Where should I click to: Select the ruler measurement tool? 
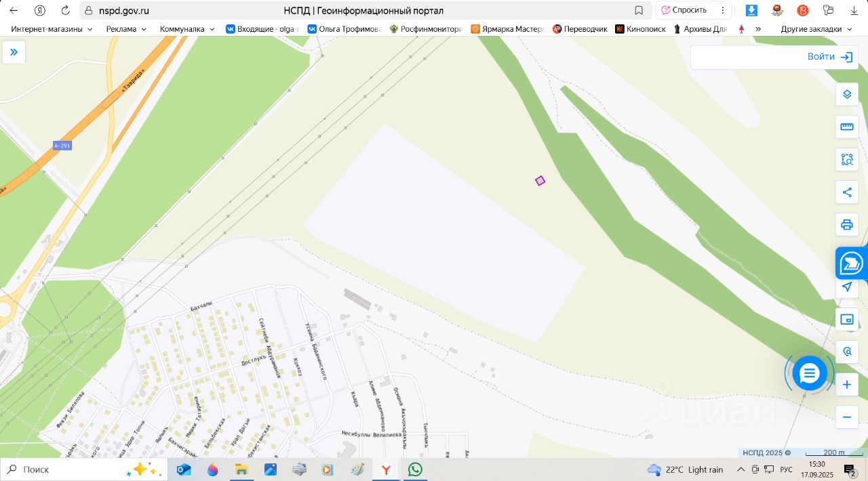click(846, 127)
